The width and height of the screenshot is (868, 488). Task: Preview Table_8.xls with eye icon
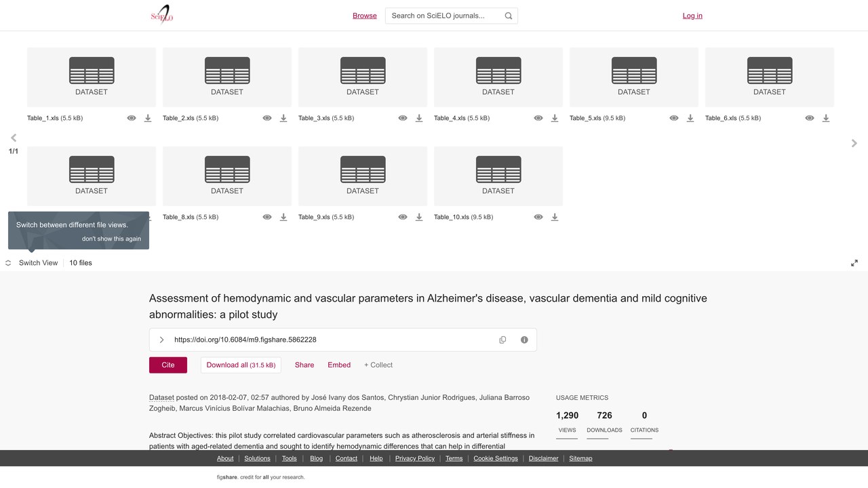tap(267, 217)
